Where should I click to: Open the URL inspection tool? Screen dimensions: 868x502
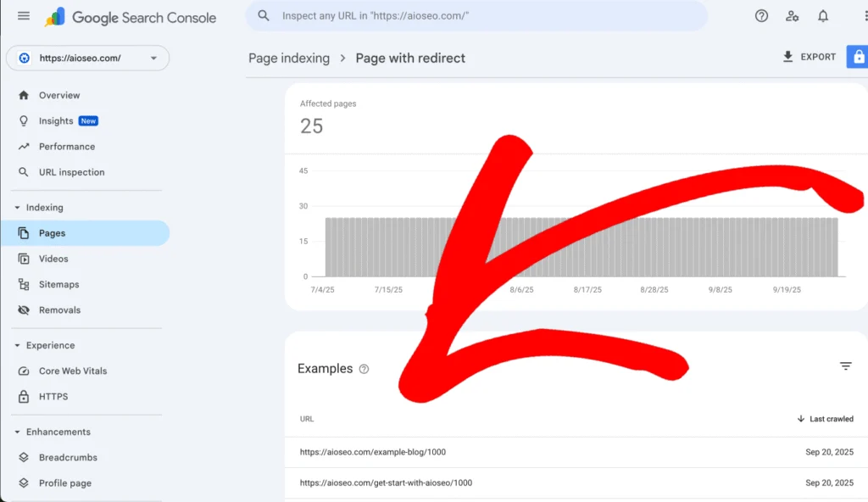70,171
